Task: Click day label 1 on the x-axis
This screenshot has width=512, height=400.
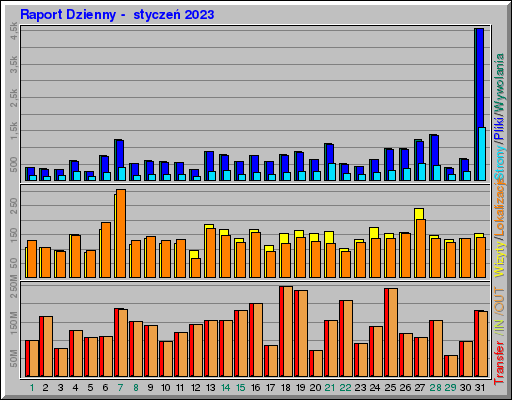Action: tap(32, 388)
